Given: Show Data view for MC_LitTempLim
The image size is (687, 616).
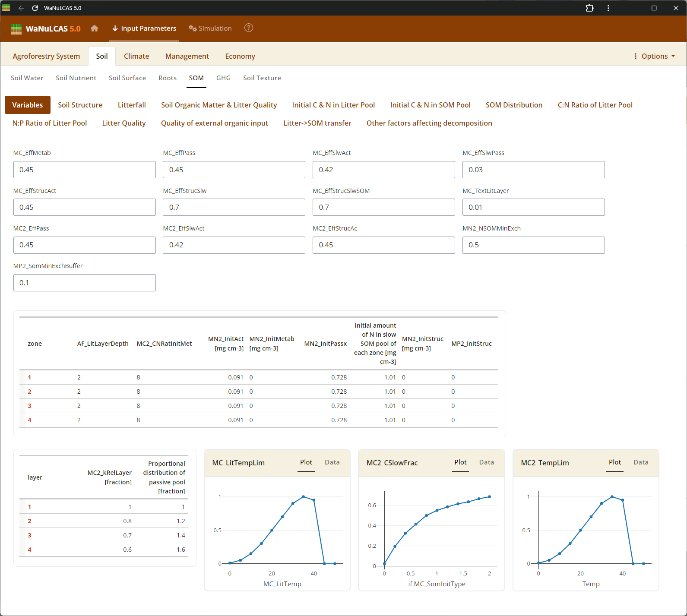Looking at the screenshot, I should tap(332, 462).
